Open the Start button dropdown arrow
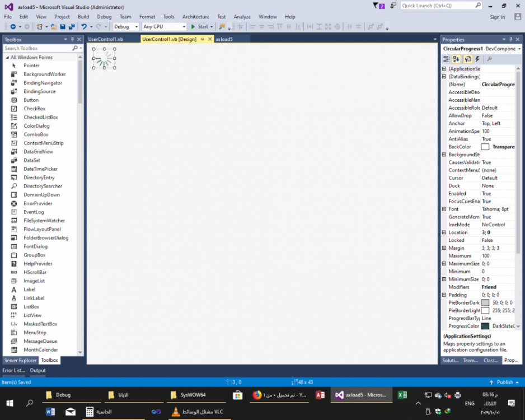525x420 pixels. click(x=212, y=27)
